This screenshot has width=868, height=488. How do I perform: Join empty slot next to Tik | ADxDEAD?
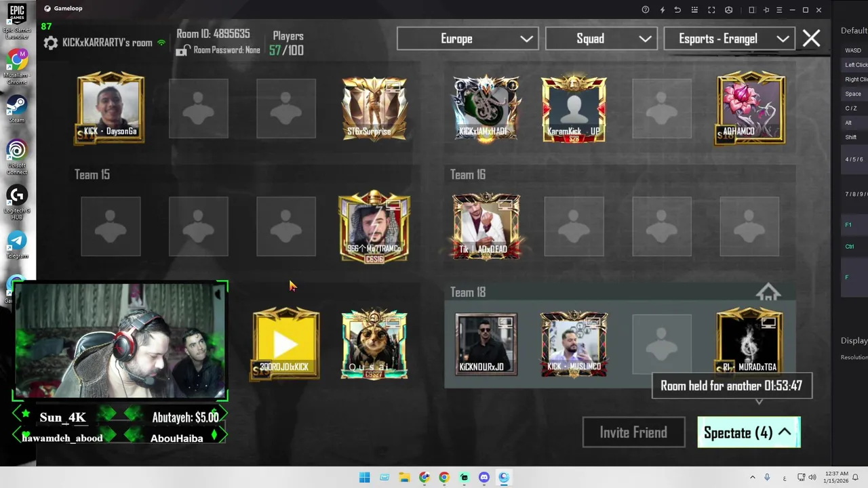574,226
